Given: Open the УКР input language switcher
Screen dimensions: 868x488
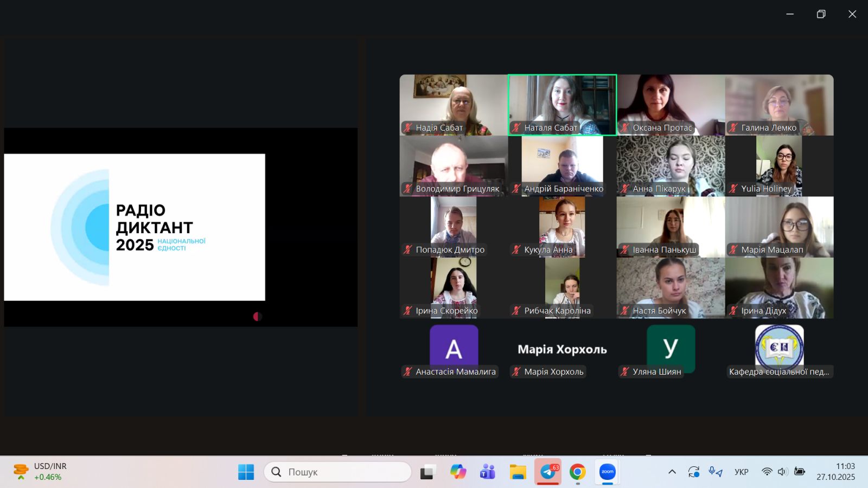Looking at the screenshot, I should (x=741, y=472).
